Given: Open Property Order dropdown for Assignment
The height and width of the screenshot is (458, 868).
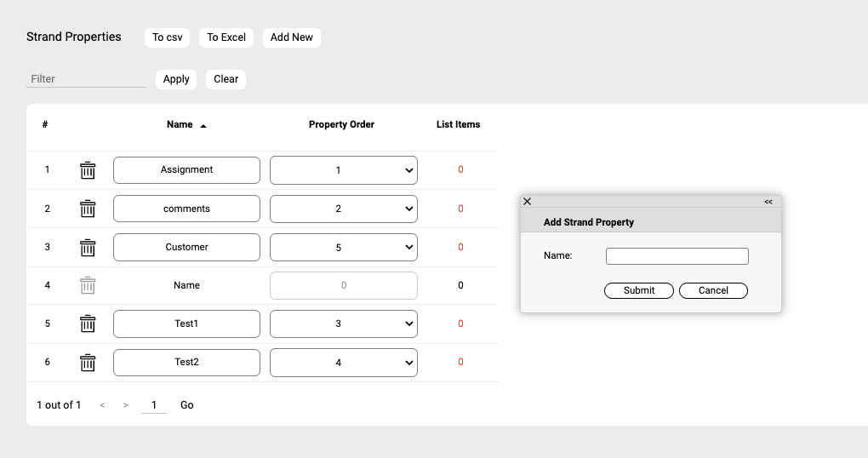Looking at the screenshot, I should point(343,170).
